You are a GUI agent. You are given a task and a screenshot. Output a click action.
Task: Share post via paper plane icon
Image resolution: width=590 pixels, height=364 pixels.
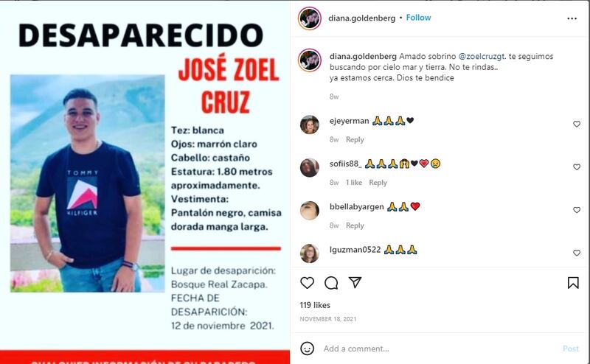coord(355,282)
